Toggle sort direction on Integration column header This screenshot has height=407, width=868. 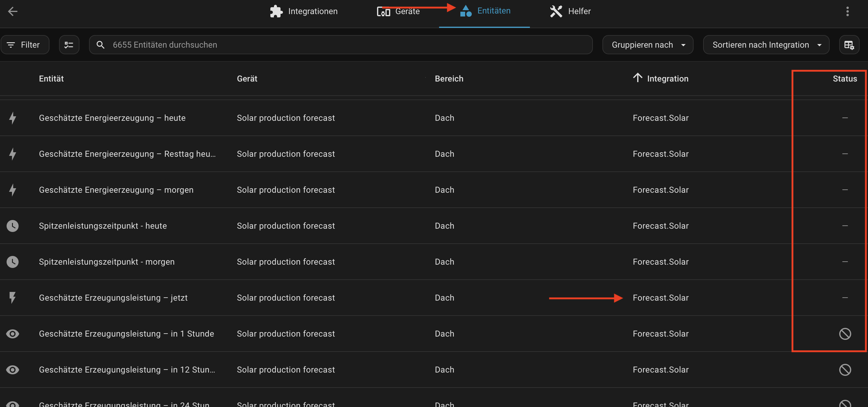(660, 79)
